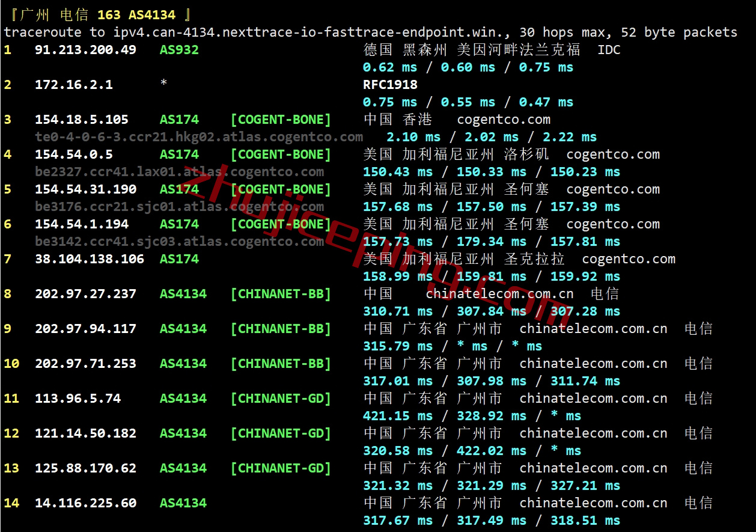Screen dimensions: 756x532
Task: Select hop 14 IP 14.116.225.60
Action: 85,503
